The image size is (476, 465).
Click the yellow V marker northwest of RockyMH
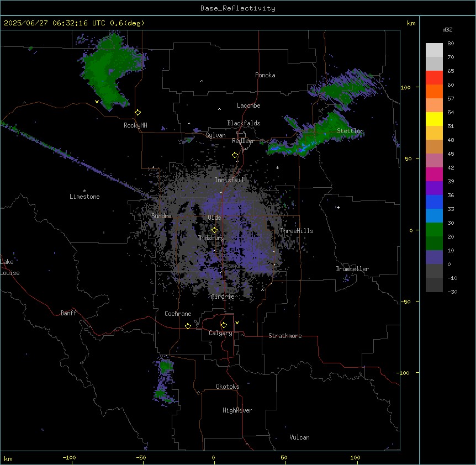(97, 102)
